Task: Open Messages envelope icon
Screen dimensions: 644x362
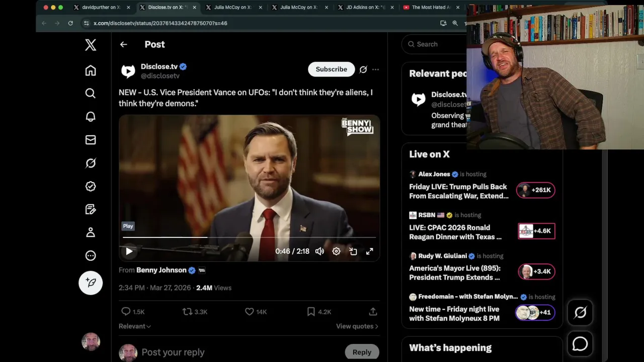Action: point(91,140)
